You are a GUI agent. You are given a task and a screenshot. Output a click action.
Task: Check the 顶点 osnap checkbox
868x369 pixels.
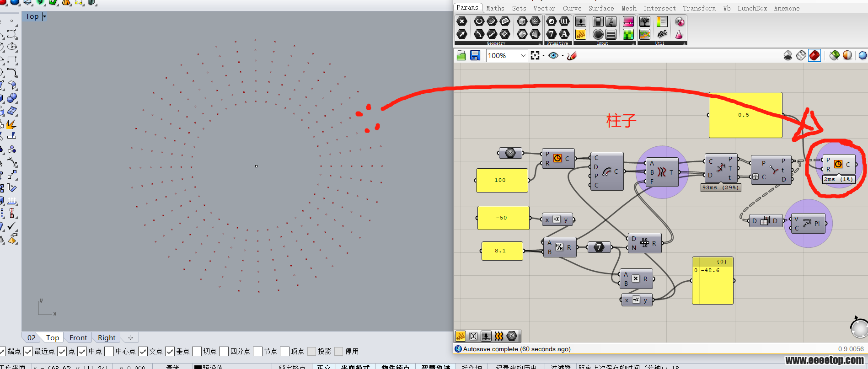pyautogui.click(x=285, y=351)
